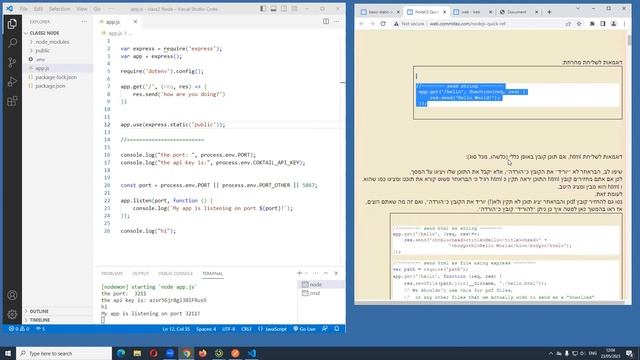Click Ln 12, Col 35 status item

(x=176, y=329)
